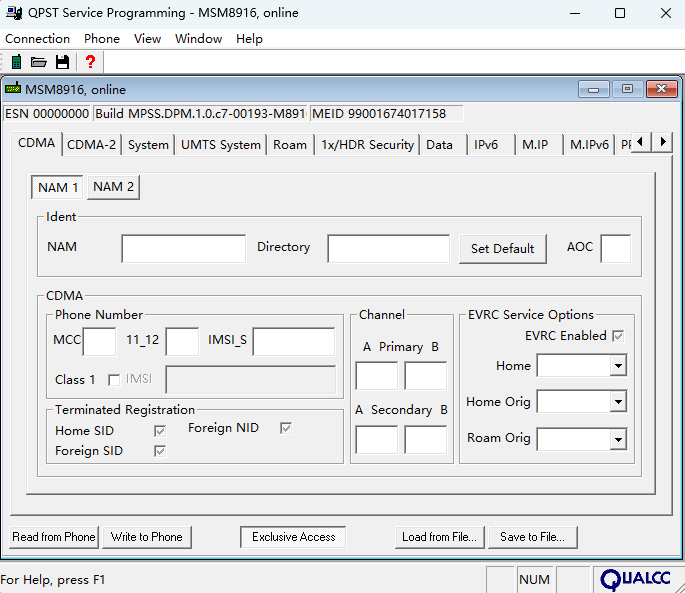
Task: Click the Read from Phone button
Action: [x=54, y=537]
